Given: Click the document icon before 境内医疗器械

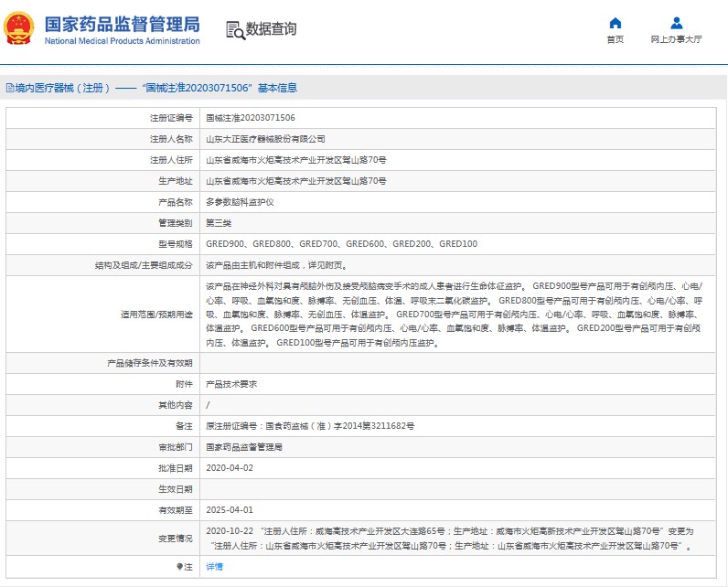Looking at the screenshot, I should pos(10,88).
